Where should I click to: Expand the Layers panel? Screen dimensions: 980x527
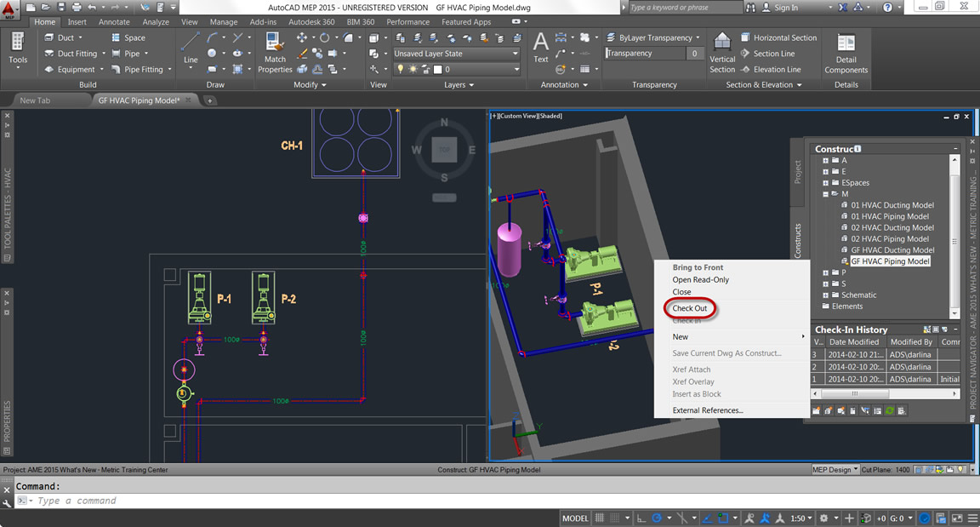tap(459, 84)
